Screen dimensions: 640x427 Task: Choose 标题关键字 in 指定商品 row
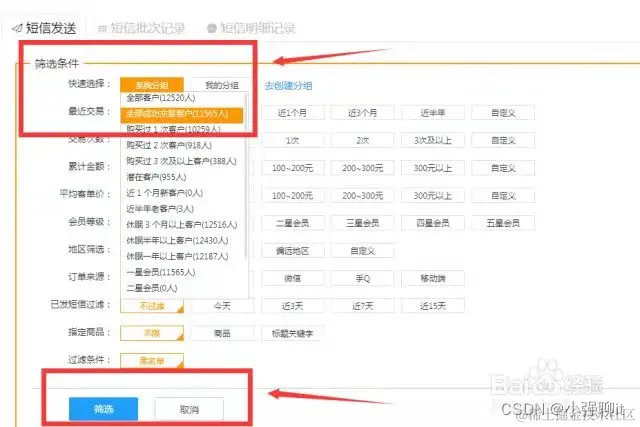293,333
